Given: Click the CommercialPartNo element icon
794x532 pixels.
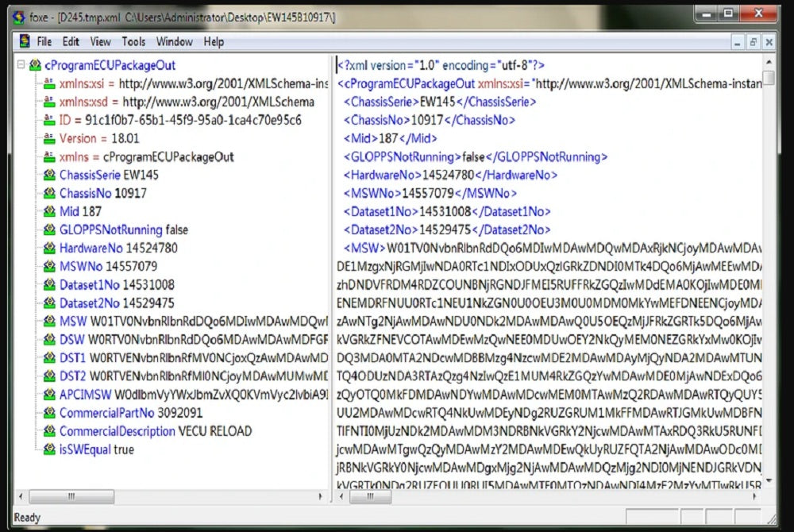Looking at the screenshot, I should pyautogui.click(x=49, y=413).
